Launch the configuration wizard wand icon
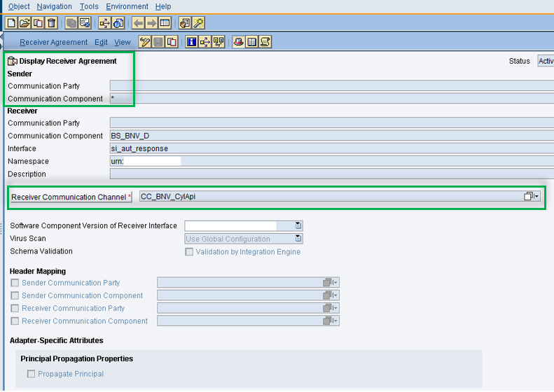The height and width of the screenshot is (392, 554). 198,23
